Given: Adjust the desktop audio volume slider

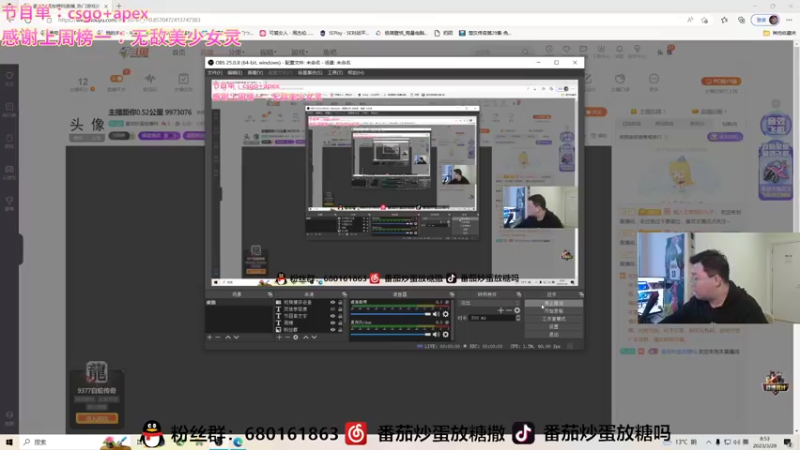Looking at the screenshot, I should 390,314.
